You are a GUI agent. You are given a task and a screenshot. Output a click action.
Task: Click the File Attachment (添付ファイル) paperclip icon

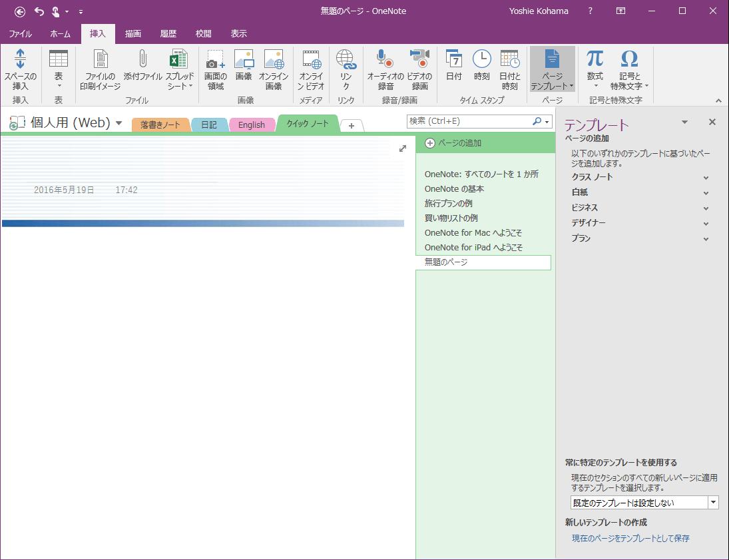(x=142, y=59)
